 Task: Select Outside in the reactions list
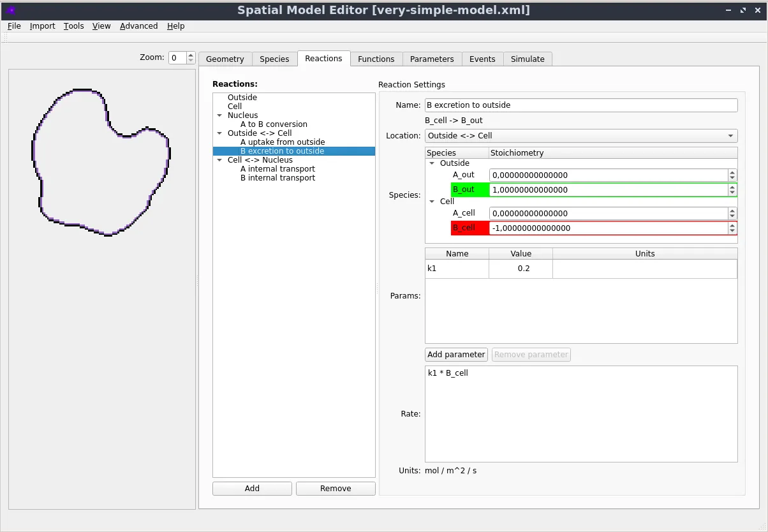tap(242, 98)
